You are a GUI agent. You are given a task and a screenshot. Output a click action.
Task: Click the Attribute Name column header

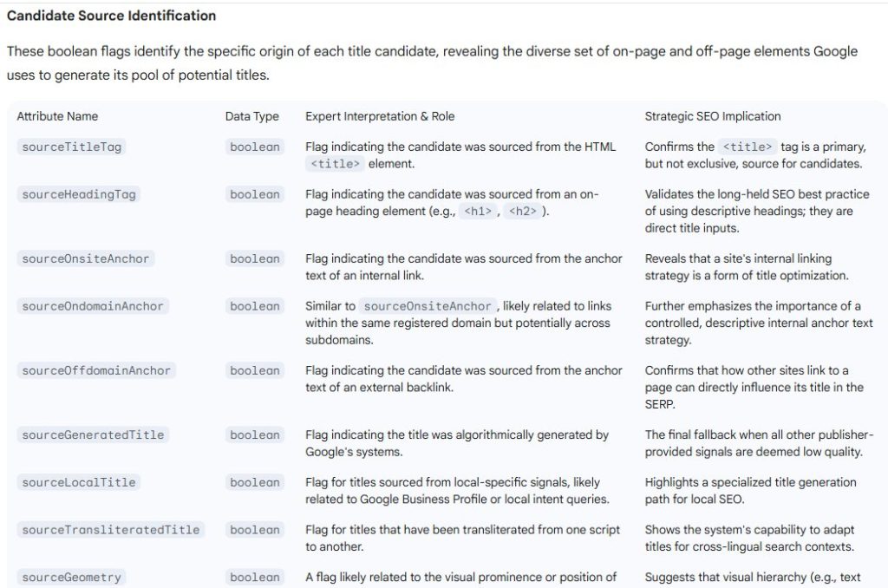(x=57, y=116)
